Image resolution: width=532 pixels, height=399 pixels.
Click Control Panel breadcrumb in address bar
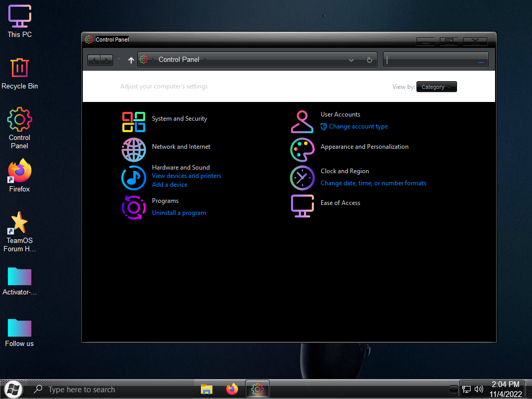click(x=179, y=60)
